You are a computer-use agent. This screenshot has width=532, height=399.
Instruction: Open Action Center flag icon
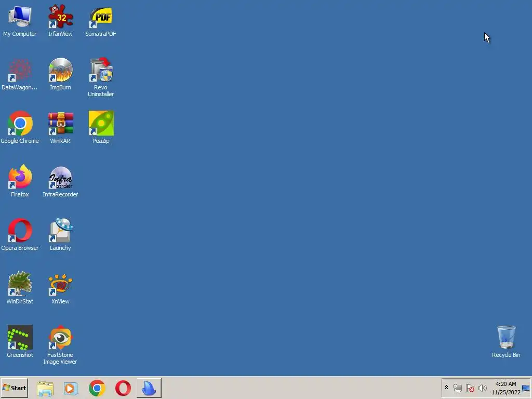coord(470,388)
